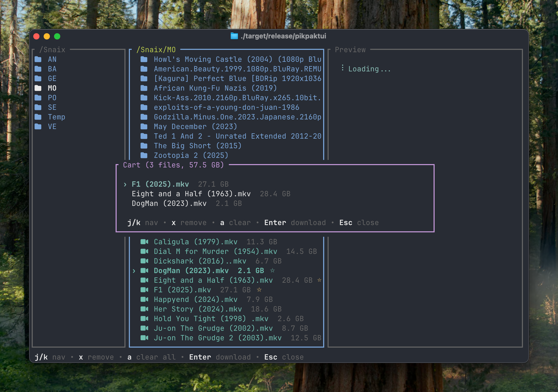Image resolution: width=558 pixels, height=392 pixels.
Task: Click Enter download hint in cart popup
Action: [295, 223]
